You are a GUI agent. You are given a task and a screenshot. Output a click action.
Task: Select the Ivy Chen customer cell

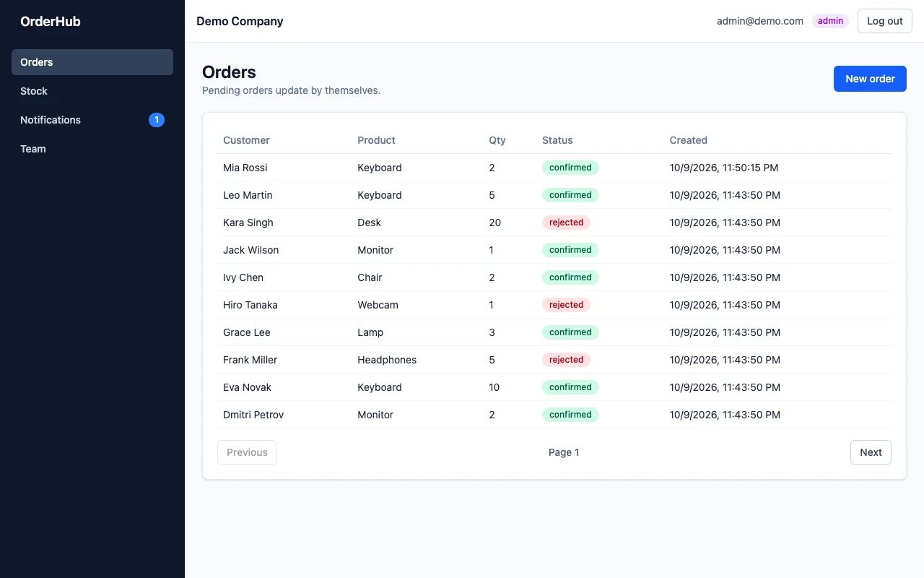click(x=243, y=277)
